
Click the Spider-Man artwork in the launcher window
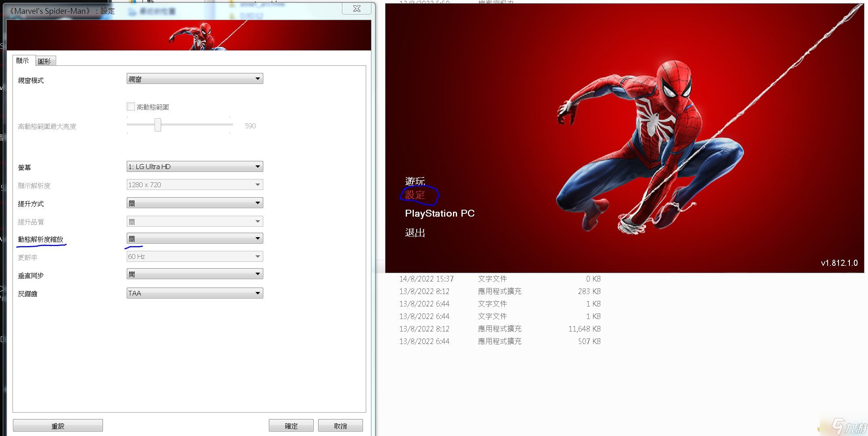pyautogui.click(x=650, y=147)
